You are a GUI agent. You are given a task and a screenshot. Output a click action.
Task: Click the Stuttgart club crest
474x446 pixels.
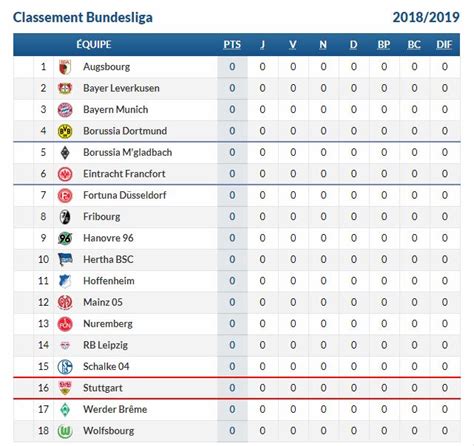(x=65, y=388)
